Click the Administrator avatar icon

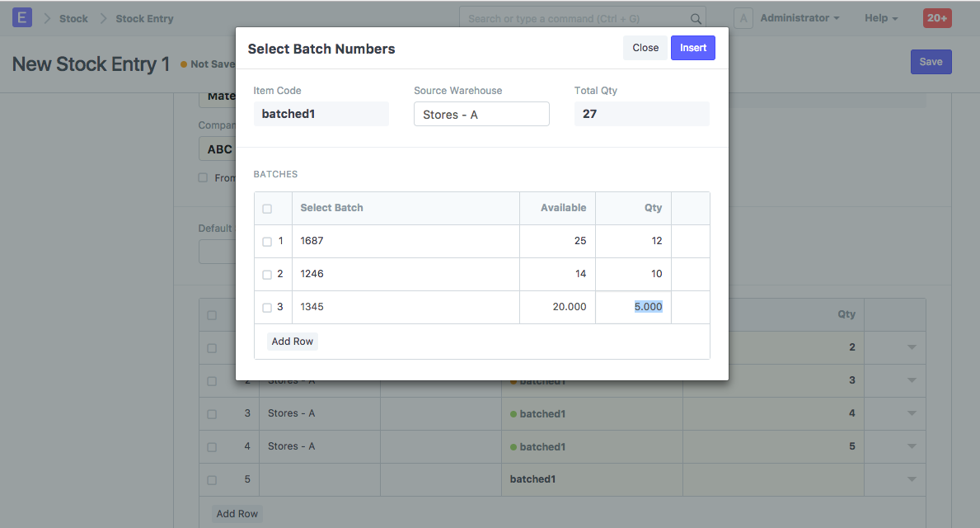pos(743,18)
